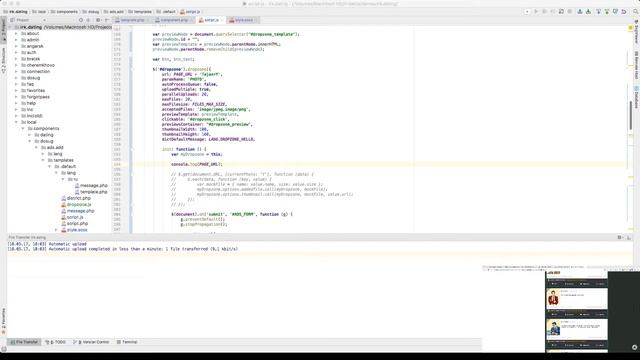Collapse the local folder
This screenshot has width=640, height=360.
point(16,122)
